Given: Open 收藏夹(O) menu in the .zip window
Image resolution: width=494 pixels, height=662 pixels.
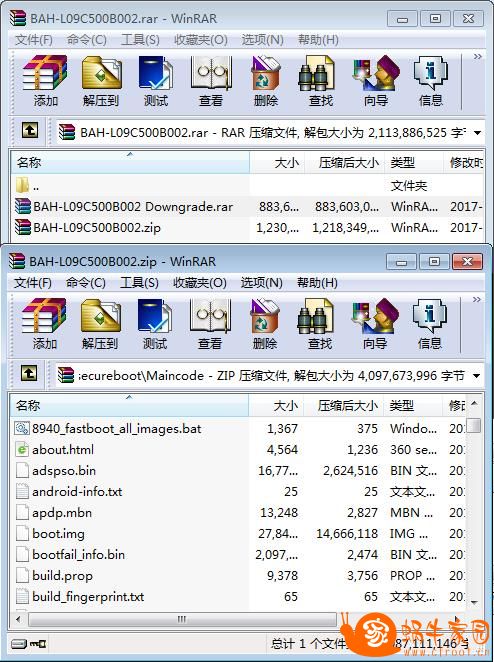Looking at the screenshot, I should (200, 283).
